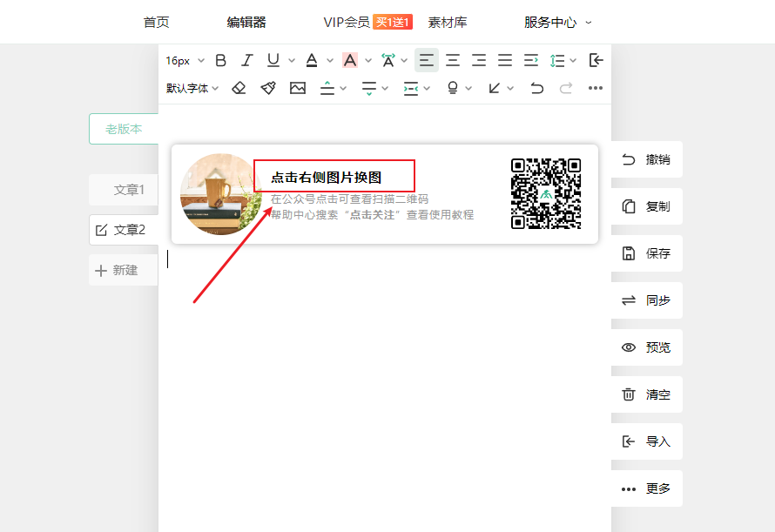Click the toolbar import icon
This screenshot has width=775, height=532.
coord(596,60)
